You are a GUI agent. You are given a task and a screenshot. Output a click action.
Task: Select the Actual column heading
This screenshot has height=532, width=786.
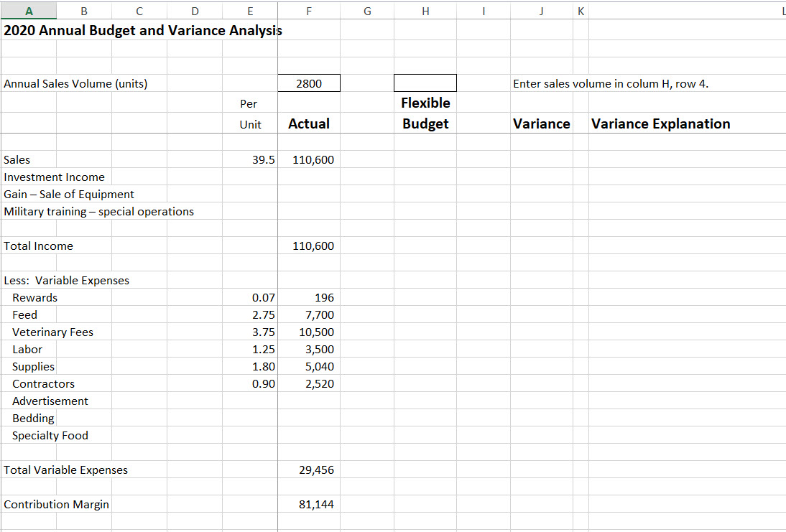[309, 123]
